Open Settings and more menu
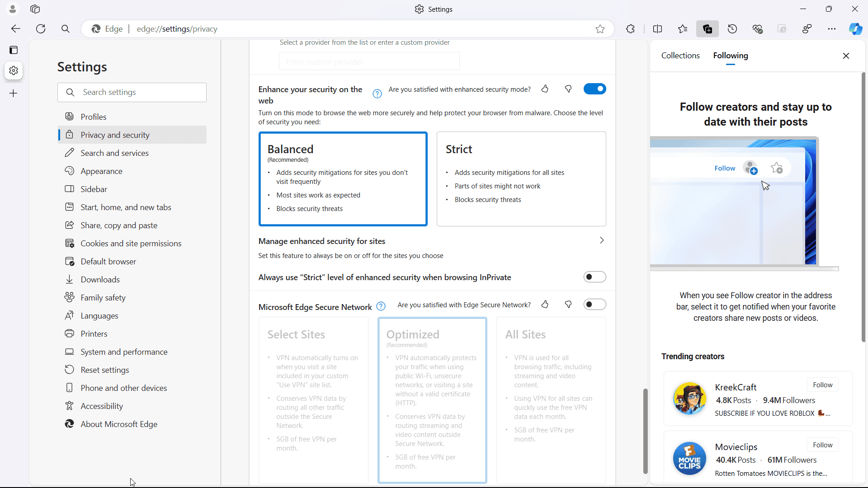The image size is (868, 488). [x=832, y=28]
